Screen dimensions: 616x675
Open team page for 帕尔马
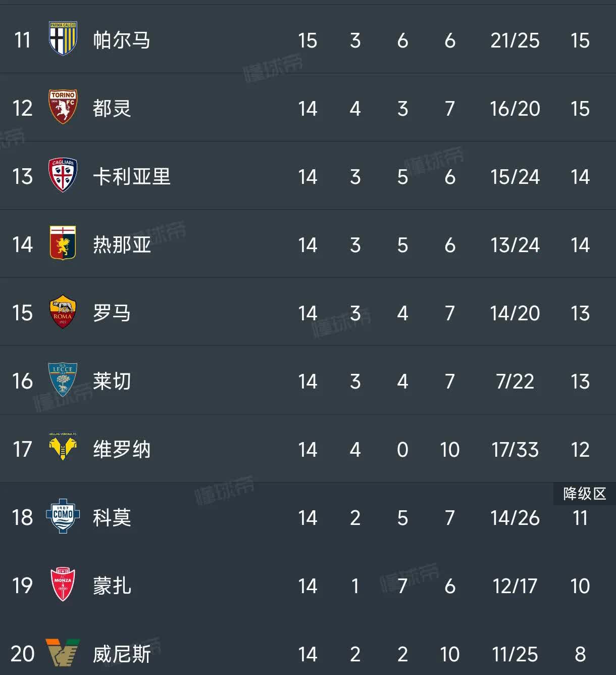click(122, 40)
